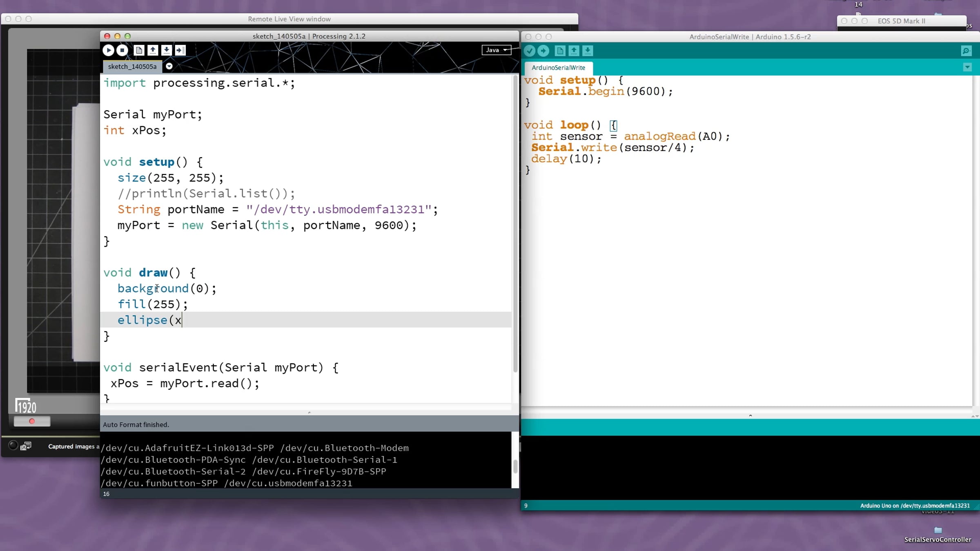The image size is (980, 551).
Task: Click the Processing console scrollbar
Action: (515, 466)
